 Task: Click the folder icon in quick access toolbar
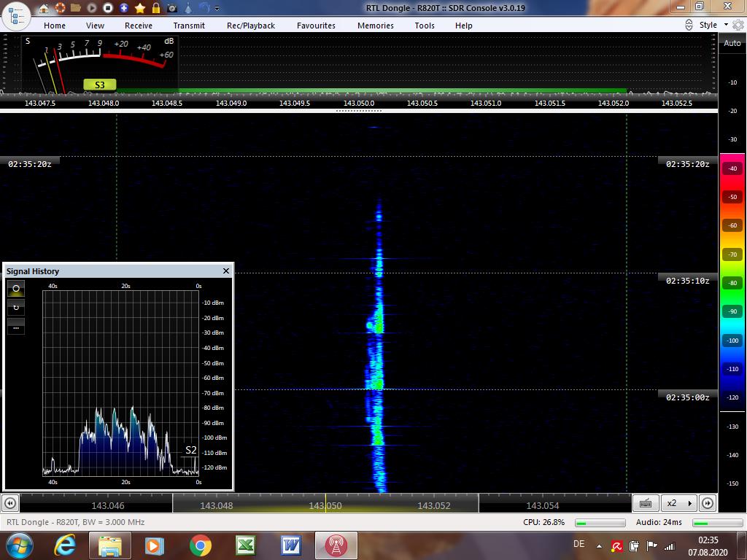point(76,7)
